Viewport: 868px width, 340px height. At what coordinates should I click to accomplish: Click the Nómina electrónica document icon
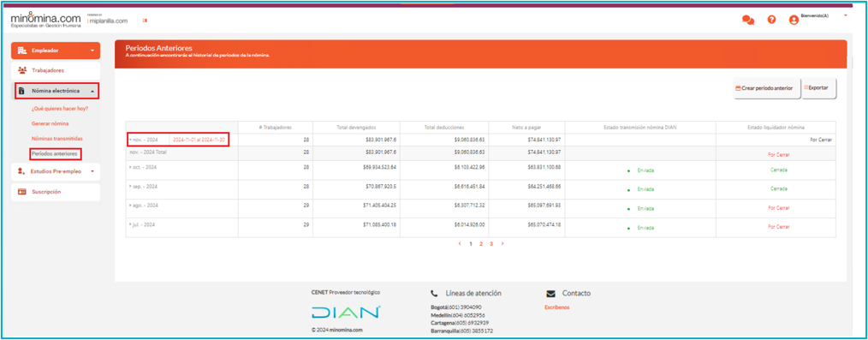[x=21, y=91]
